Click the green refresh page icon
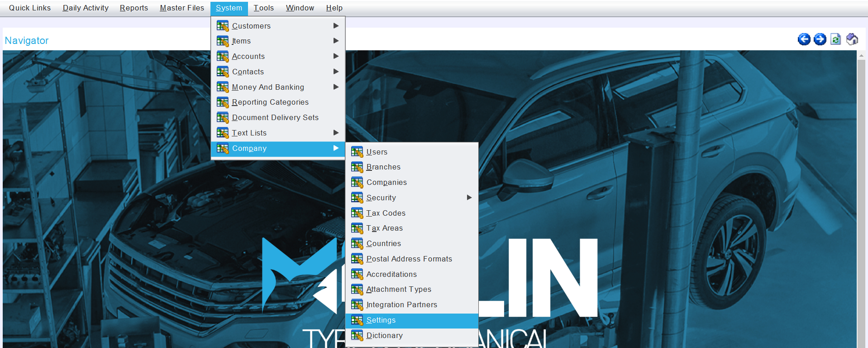 click(836, 39)
